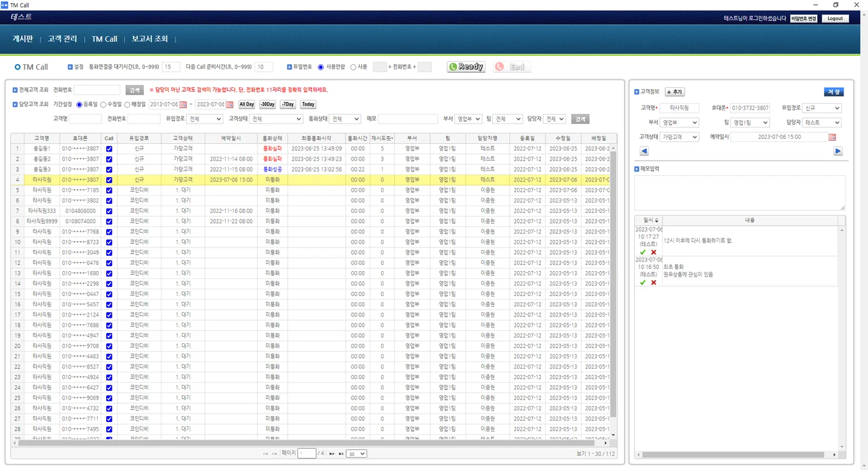Open the 게시판 menu
The image size is (868, 470).
pos(22,39)
